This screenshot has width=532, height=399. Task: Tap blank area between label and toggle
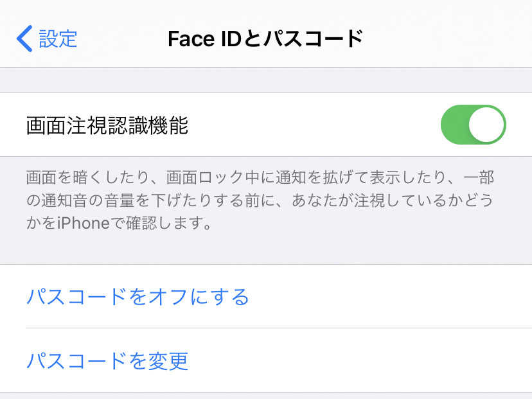pyautogui.click(x=315, y=125)
